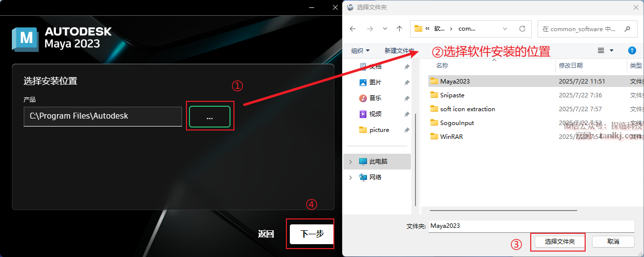
Task: Sort by the 名称 column header
Action: 442,65
